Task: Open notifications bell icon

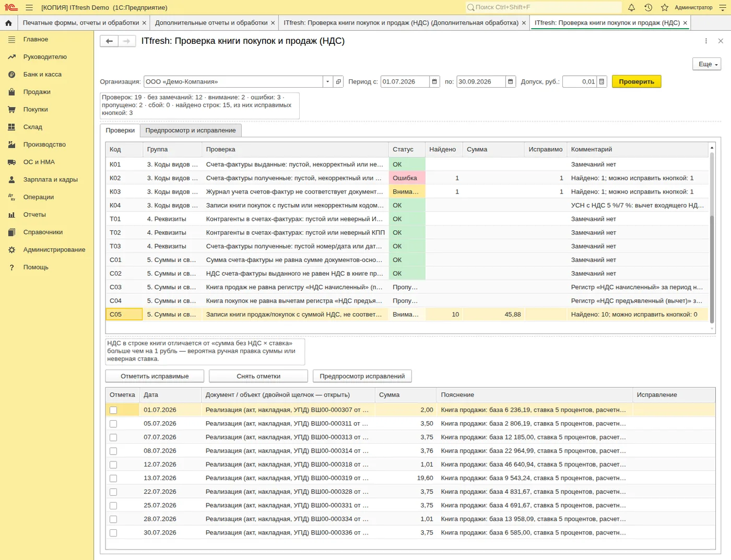Action: 631,7
